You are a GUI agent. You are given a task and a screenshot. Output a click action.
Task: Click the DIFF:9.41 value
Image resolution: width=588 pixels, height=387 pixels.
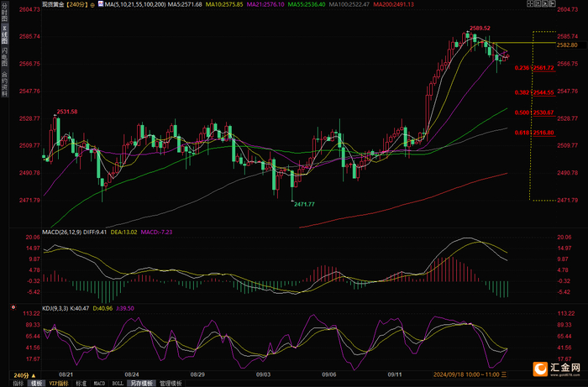click(x=95, y=233)
